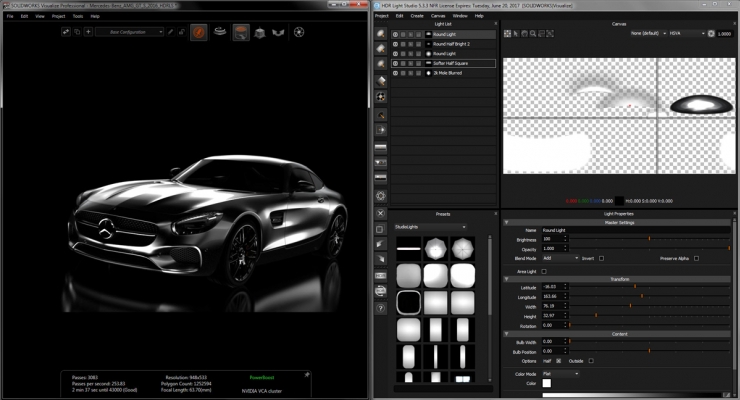
Task: Check the Outside option checkbox
Action: point(591,361)
